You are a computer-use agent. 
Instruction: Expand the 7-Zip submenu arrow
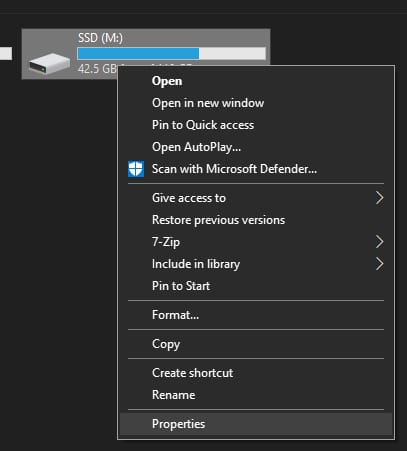click(379, 242)
